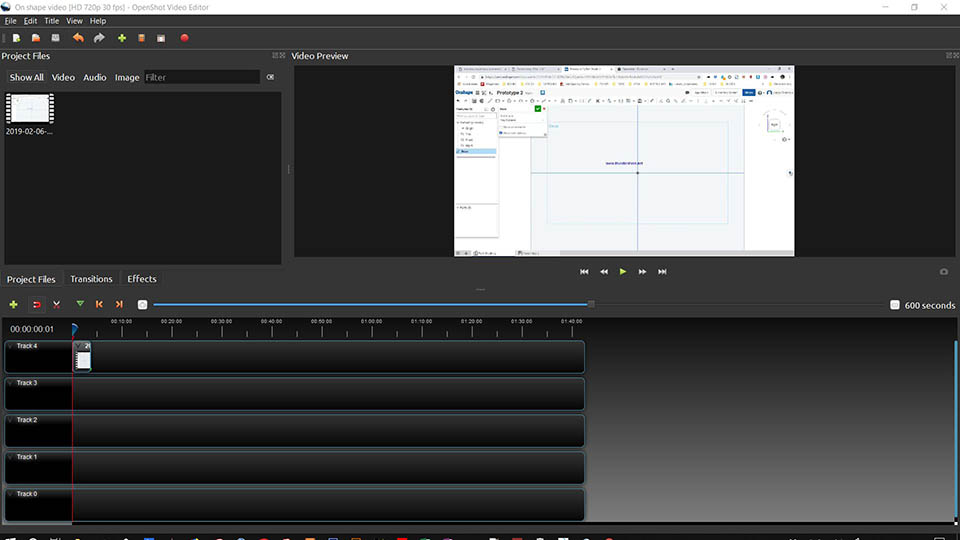Create a new project from the toolbar
This screenshot has height=540, width=960.
pos(17,38)
